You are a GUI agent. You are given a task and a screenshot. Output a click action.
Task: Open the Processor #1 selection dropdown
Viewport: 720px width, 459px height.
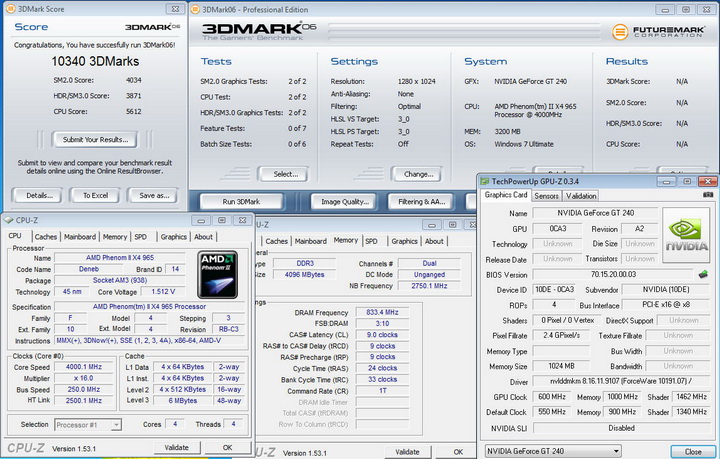[x=116, y=425]
